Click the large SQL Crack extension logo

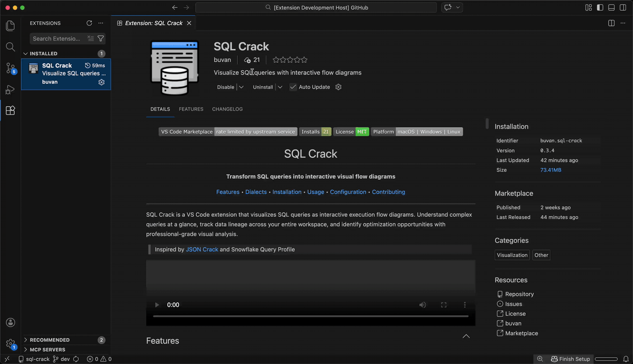pos(174,69)
